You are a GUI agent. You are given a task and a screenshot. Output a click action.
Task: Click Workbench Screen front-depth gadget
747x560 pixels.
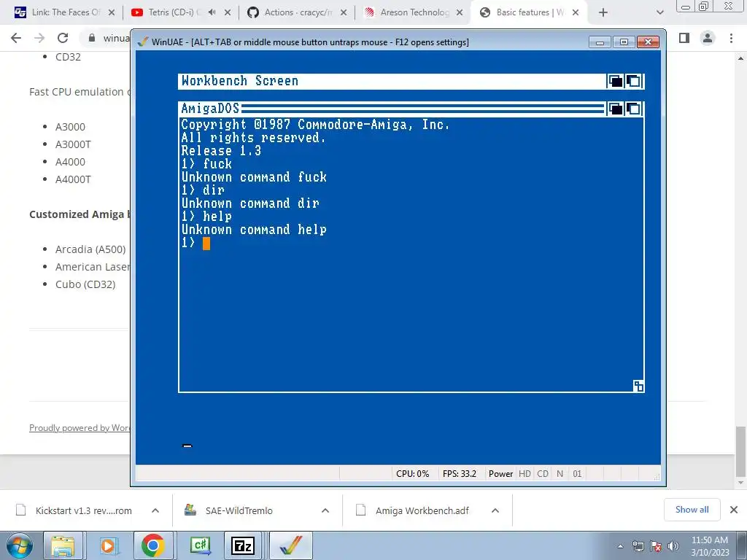pyautogui.click(x=634, y=81)
